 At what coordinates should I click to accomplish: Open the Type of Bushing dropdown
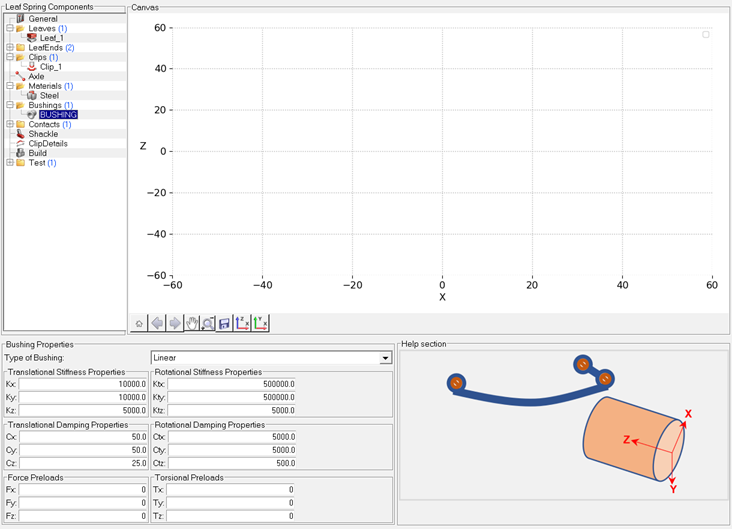pos(385,358)
